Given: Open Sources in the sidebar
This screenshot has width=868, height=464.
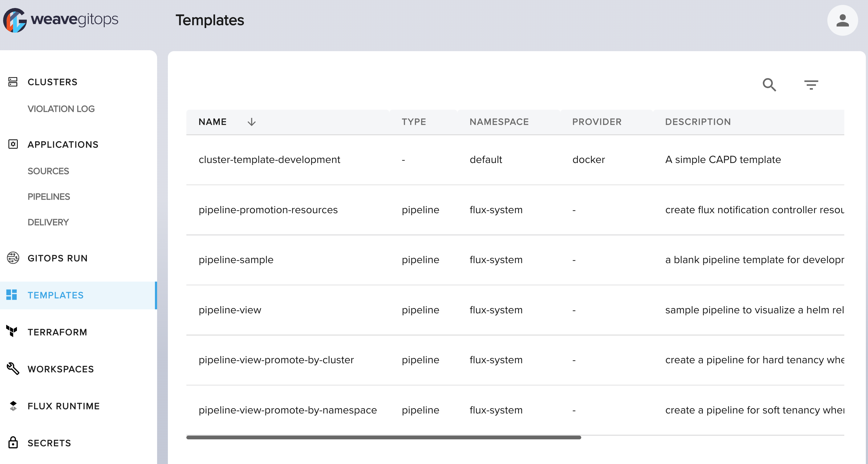Looking at the screenshot, I should [48, 171].
